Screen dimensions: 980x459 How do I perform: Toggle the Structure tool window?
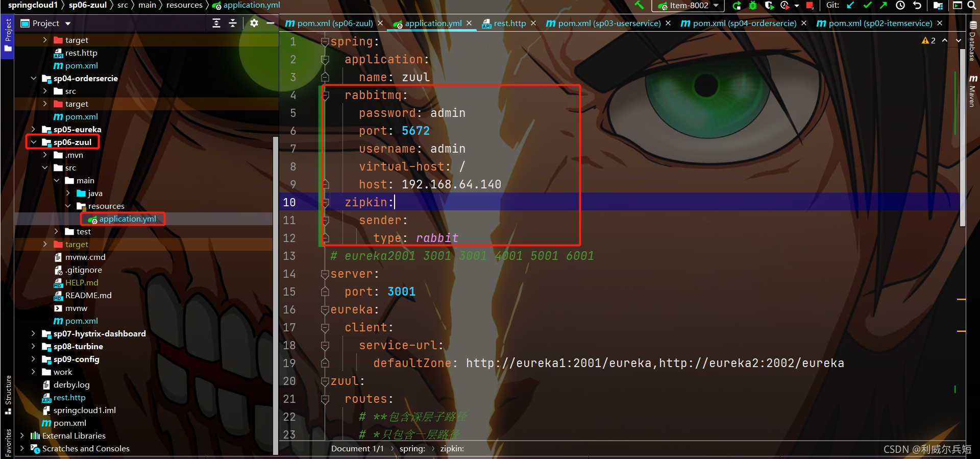(x=8, y=395)
